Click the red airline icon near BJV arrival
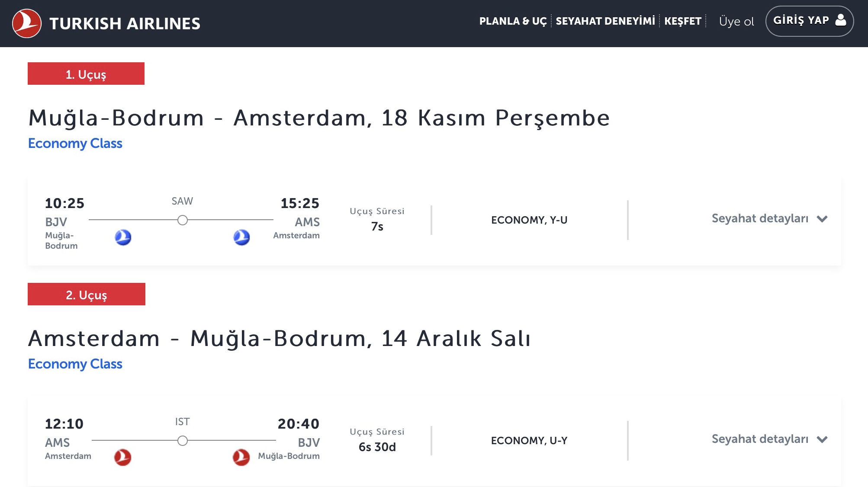Screen dimensions: 868x487 tap(241, 457)
